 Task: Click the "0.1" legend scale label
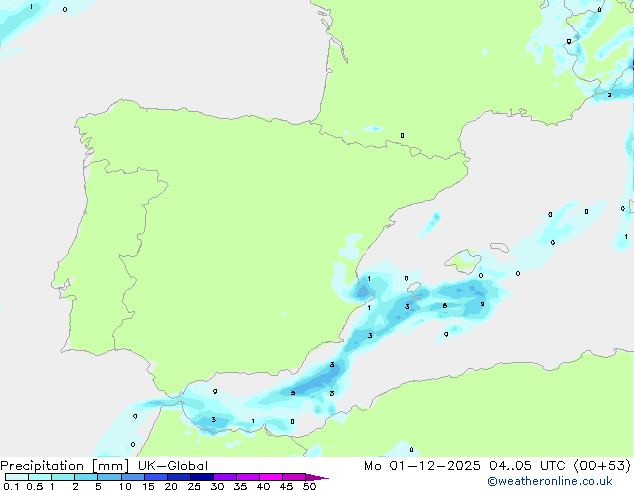coord(11,486)
